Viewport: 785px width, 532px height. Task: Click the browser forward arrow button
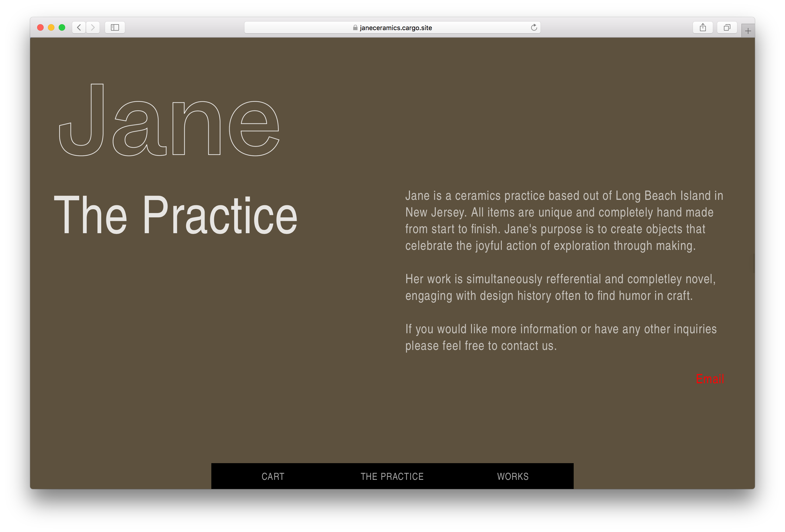click(93, 27)
